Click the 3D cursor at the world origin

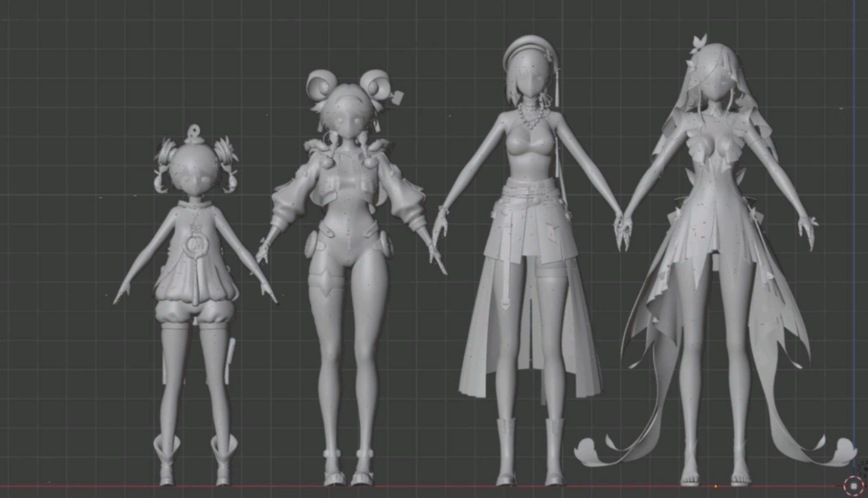click(853, 486)
